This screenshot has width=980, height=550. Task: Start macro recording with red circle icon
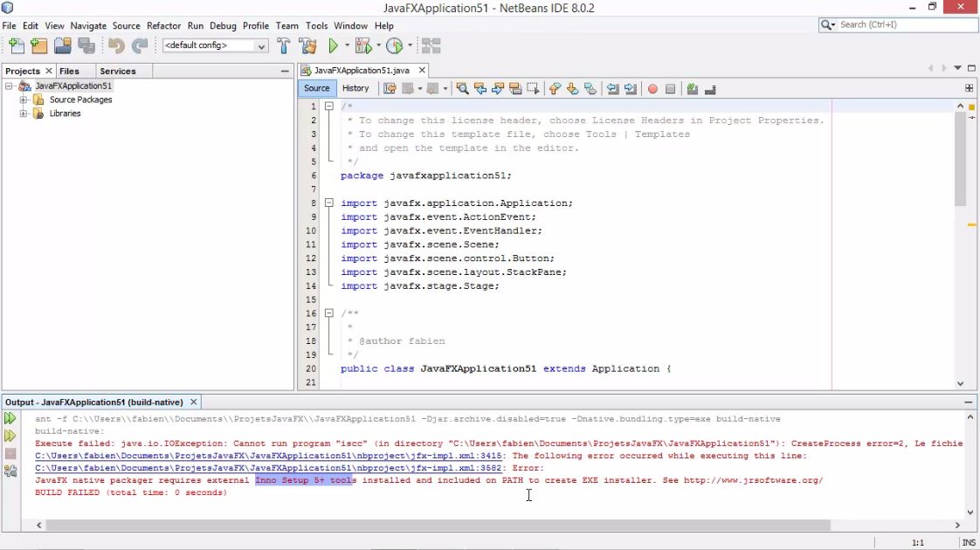[x=652, y=88]
